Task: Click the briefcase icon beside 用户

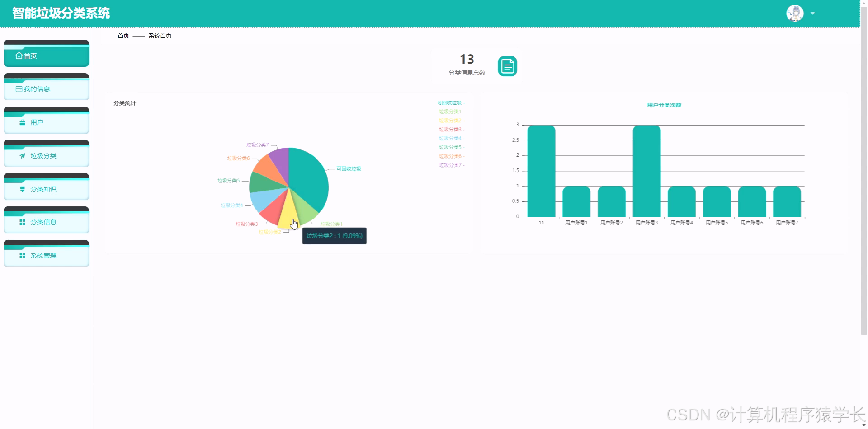Action: [22, 122]
